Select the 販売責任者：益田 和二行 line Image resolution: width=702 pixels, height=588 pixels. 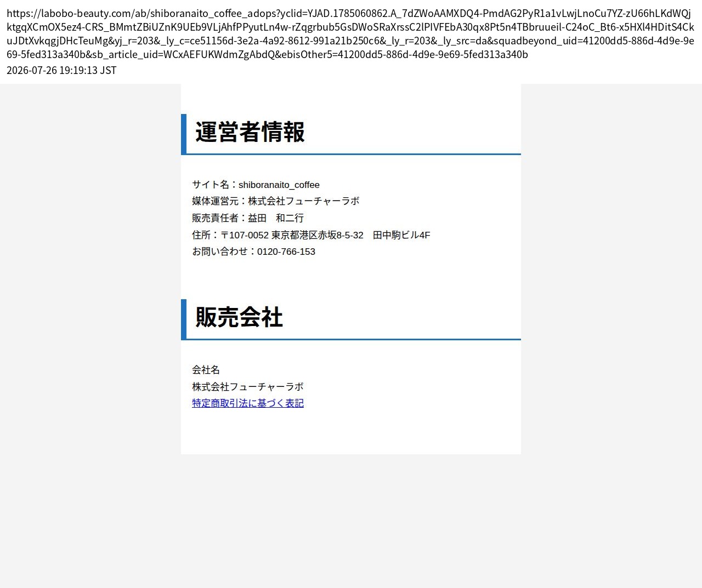(248, 218)
